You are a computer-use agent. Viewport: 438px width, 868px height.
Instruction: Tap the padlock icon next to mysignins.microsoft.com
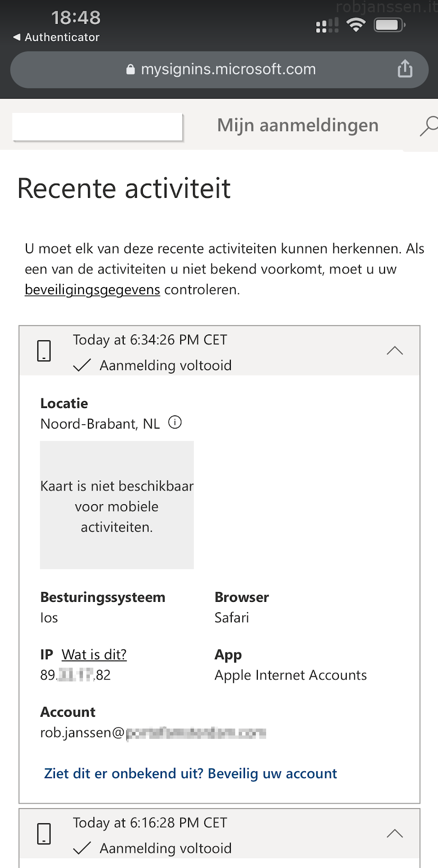pyautogui.click(x=130, y=69)
